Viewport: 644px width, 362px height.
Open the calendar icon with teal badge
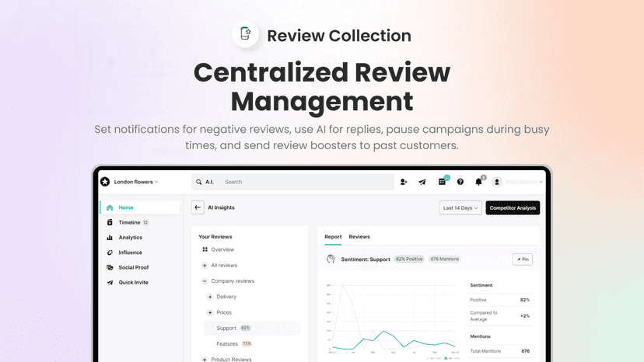pyautogui.click(x=442, y=182)
